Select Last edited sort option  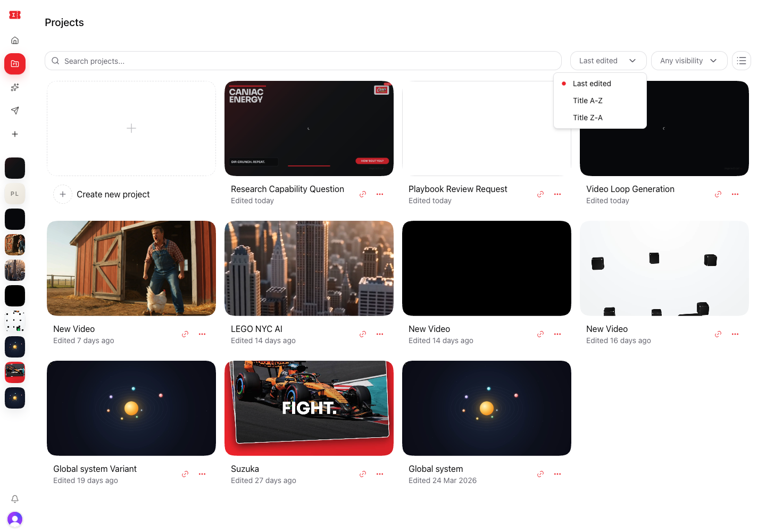(x=600, y=84)
